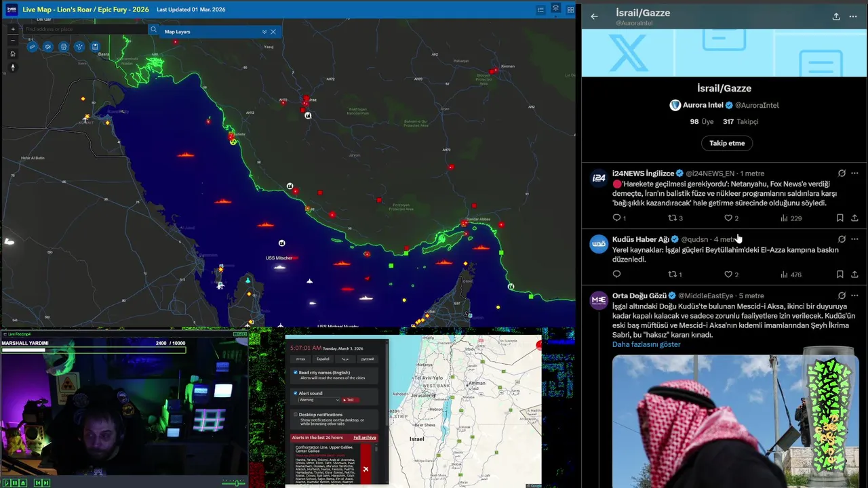Open more menu on i24NEWS post
The width and height of the screenshot is (868, 488).
point(854,174)
